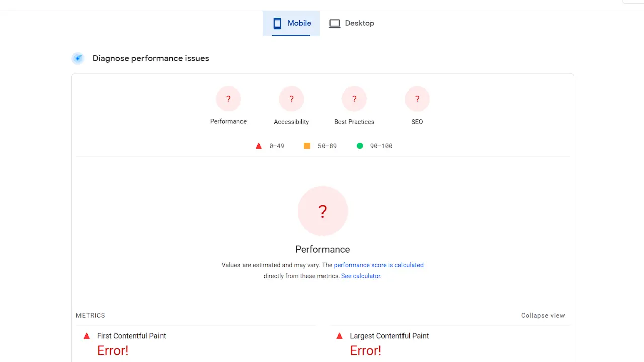Click the orange 50–89 legend square

(x=307, y=146)
